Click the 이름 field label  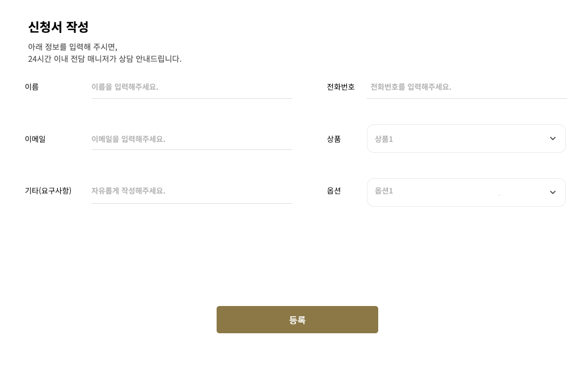(x=32, y=87)
